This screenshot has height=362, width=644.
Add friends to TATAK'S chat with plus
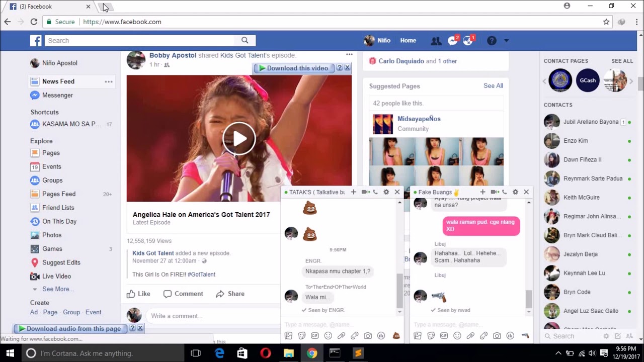(x=353, y=192)
